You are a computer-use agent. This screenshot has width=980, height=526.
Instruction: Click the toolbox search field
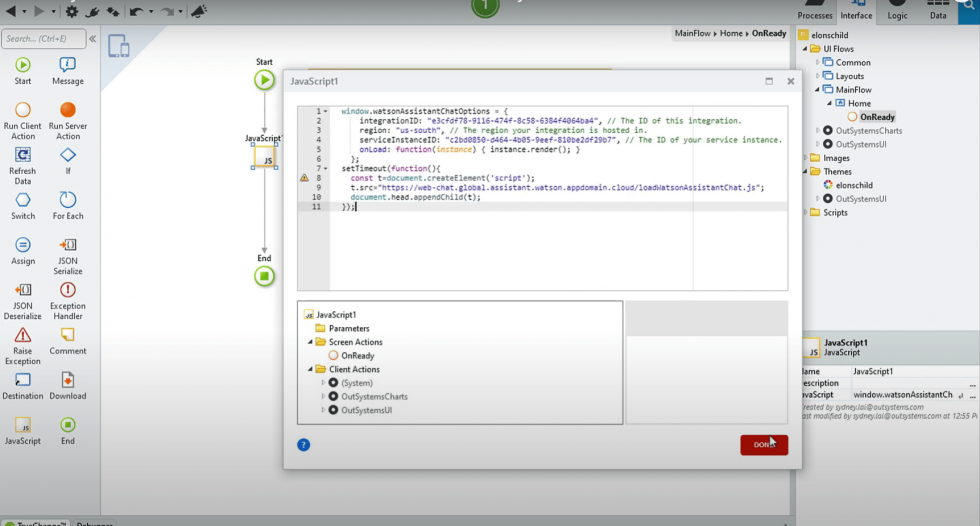(43, 39)
